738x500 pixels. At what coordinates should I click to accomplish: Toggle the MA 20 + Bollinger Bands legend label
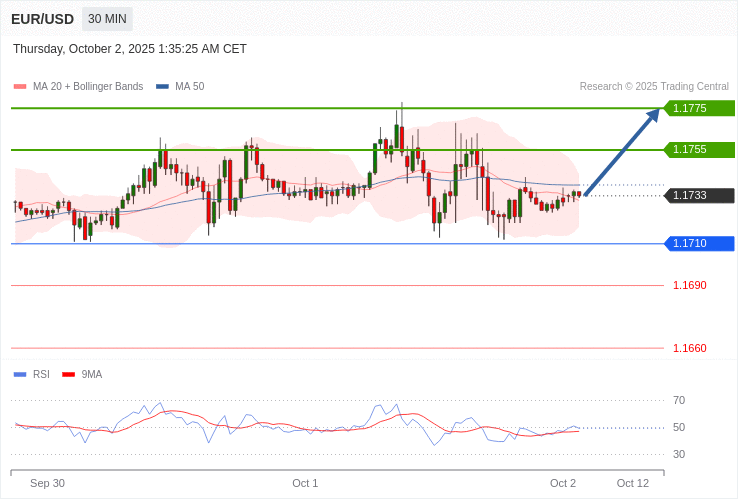pyautogui.click(x=88, y=87)
